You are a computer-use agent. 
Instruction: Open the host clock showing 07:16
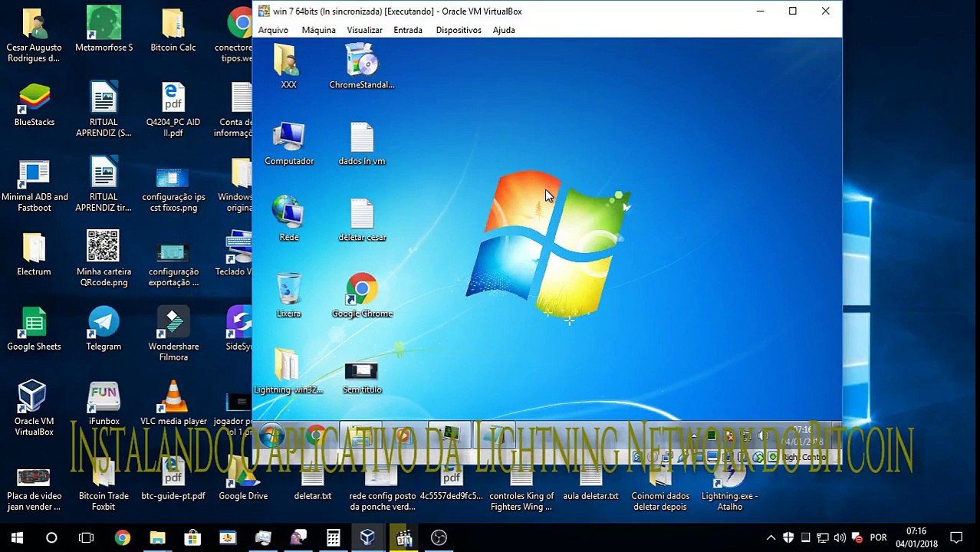coord(916,537)
